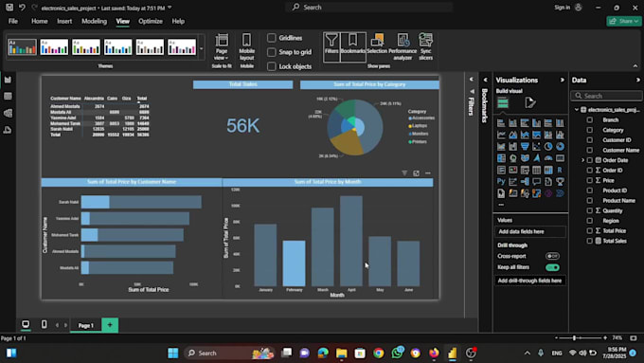644x363 pixels.
Task: Open Model view in left sidebar
Action: point(8,113)
